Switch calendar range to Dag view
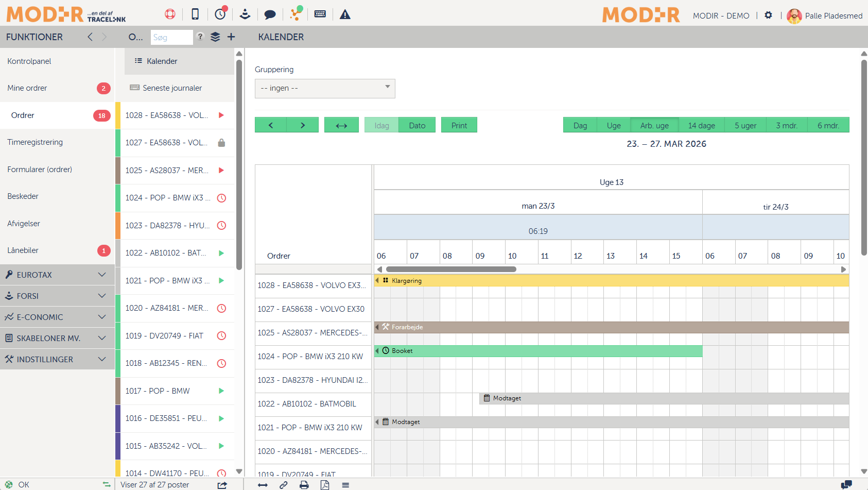868x490 pixels. click(580, 125)
